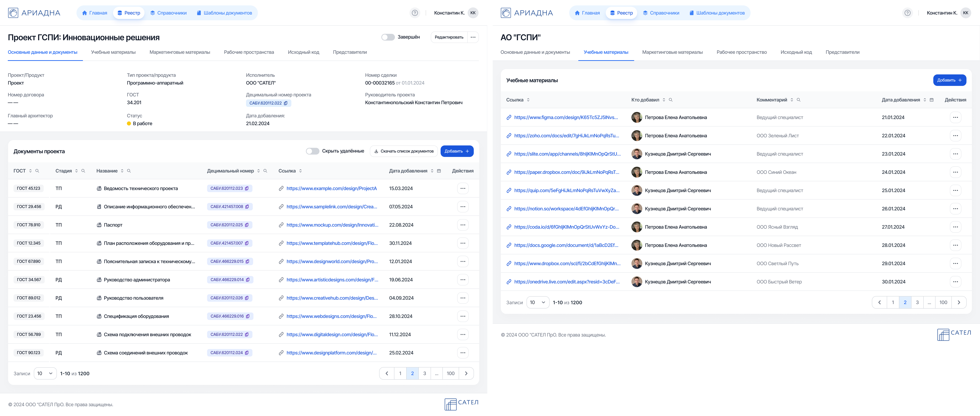Open actions menu for ООО Синий Океан row
980x416 pixels.
click(955, 172)
